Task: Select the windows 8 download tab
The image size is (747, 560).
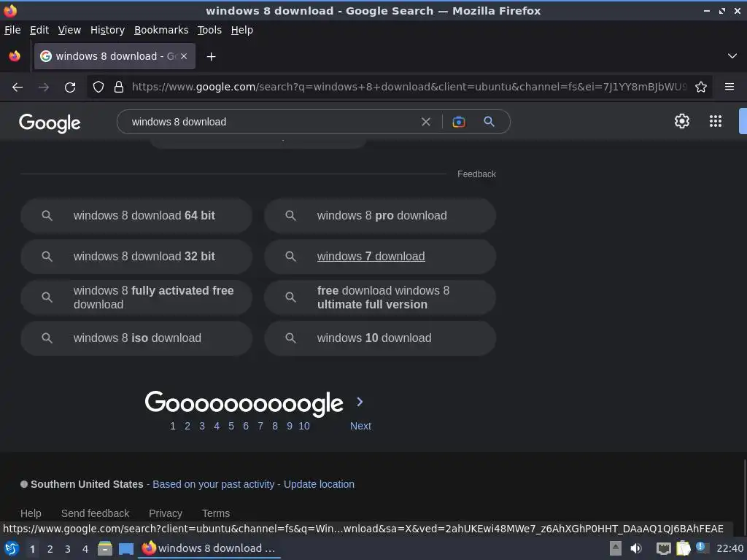Action: pos(115,56)
